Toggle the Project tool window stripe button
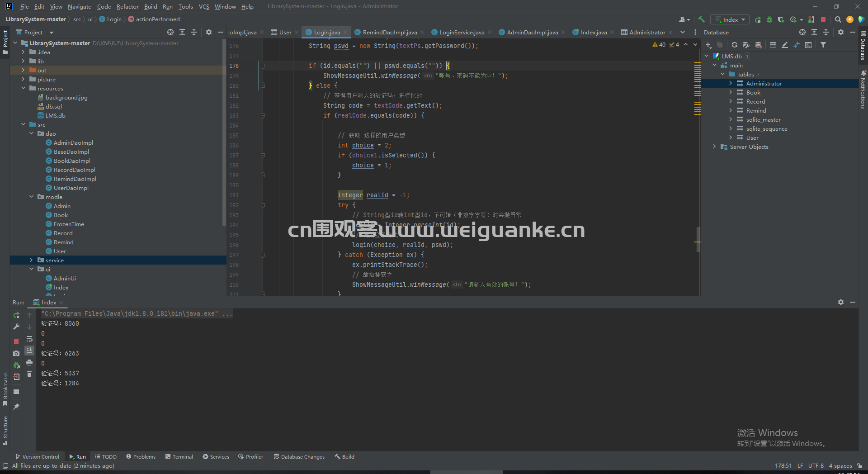Screen dimensions: 868x474 [5, 42]
